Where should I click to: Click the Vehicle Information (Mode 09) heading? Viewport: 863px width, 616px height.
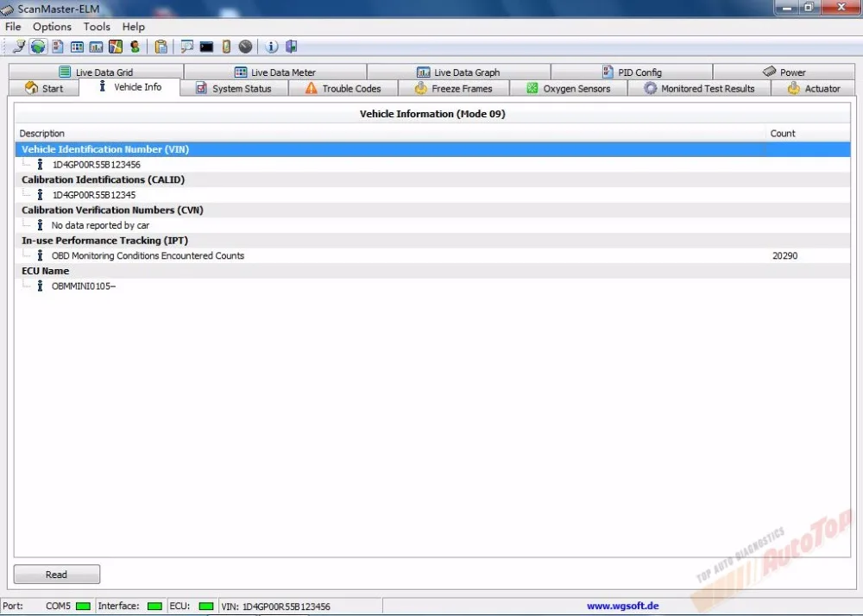pyautogui.click(x=432, y=114)
